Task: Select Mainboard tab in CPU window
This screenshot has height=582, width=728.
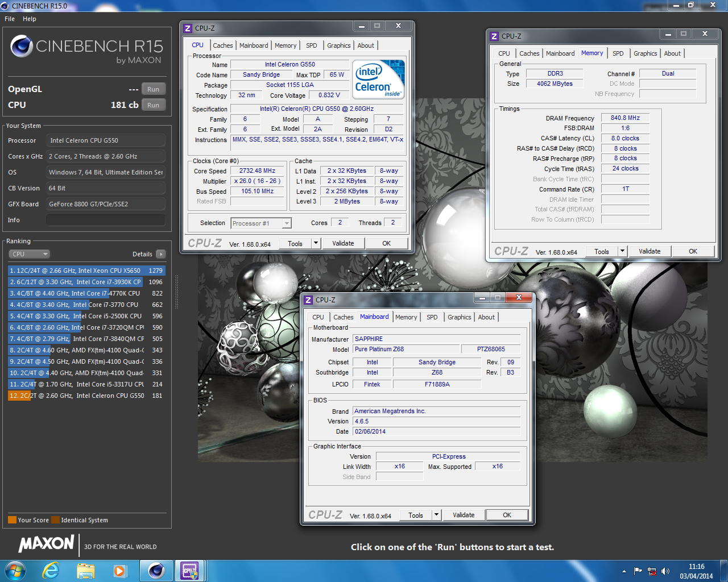Action: click(254, 45)
